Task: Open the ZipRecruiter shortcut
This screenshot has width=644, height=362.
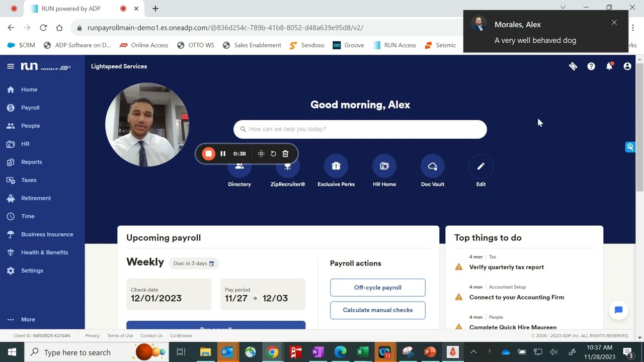Action: [x=288, y=171]
